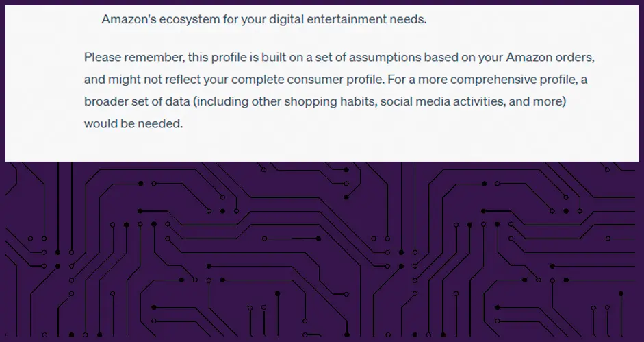This screenshot has width=644, height=342.
Task: Click the words "Amazon's ecosystem"
Action: pyautogui.click(x=151, y=19)
